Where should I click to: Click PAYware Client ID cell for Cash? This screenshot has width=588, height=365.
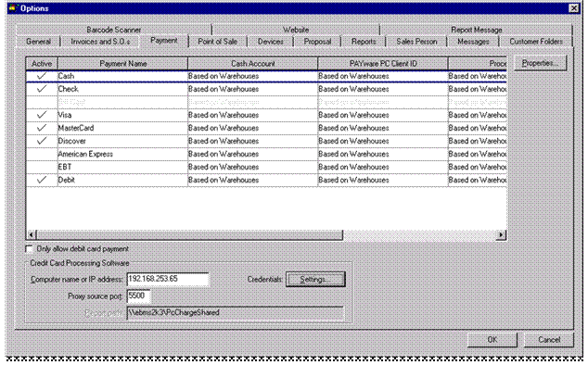(x=383, y=76)
